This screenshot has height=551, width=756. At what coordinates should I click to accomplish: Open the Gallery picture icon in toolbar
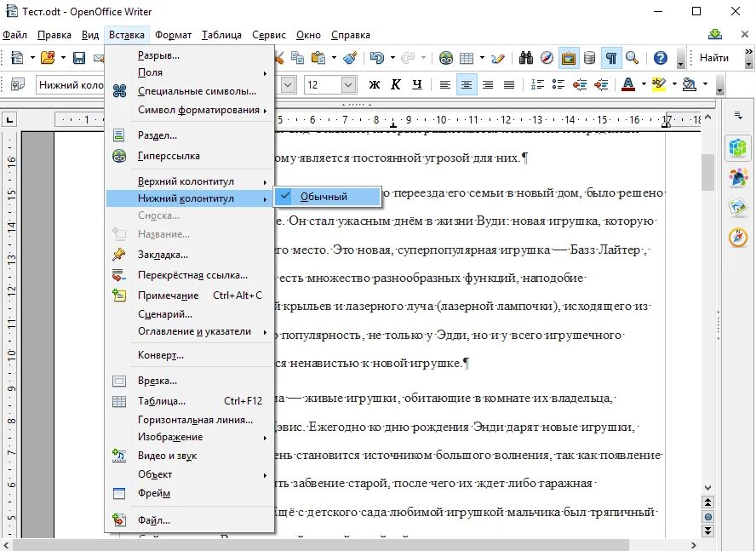pos(569,58)
